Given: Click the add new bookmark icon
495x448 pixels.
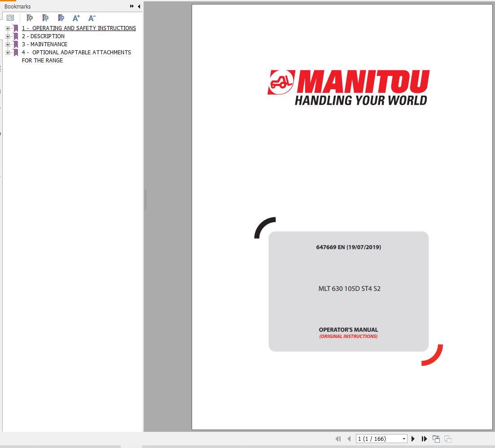Looking at the screenshot, I should click(45, 18).
